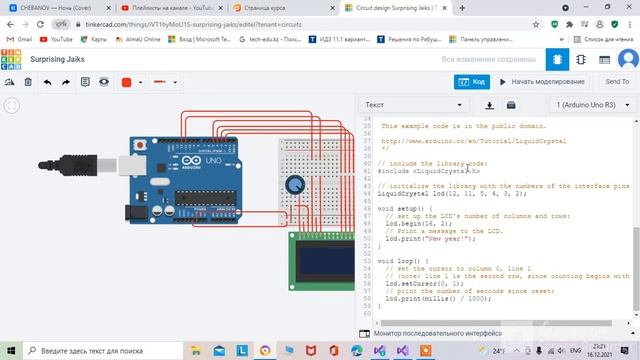Select the LCD display component
The width and height of the screenshot is (640, 360).
[x=322, y=261]
